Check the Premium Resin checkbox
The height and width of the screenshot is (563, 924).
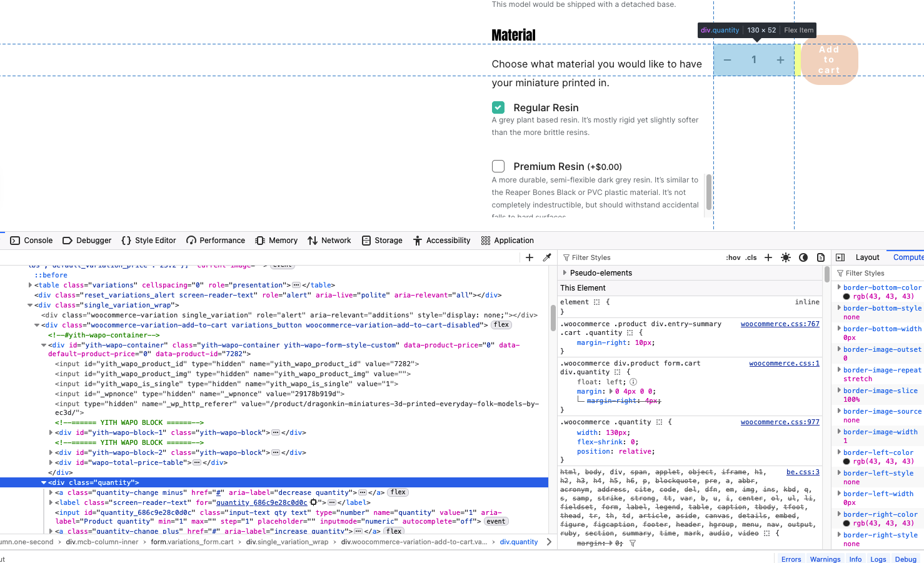(x=498, y=166)
